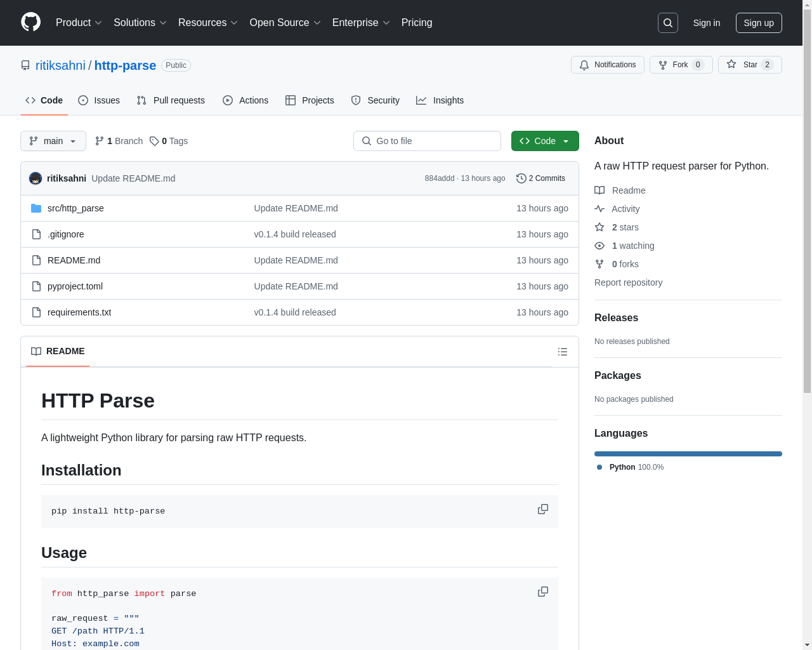Click the fork icon on the Fork button

[663, 65]
